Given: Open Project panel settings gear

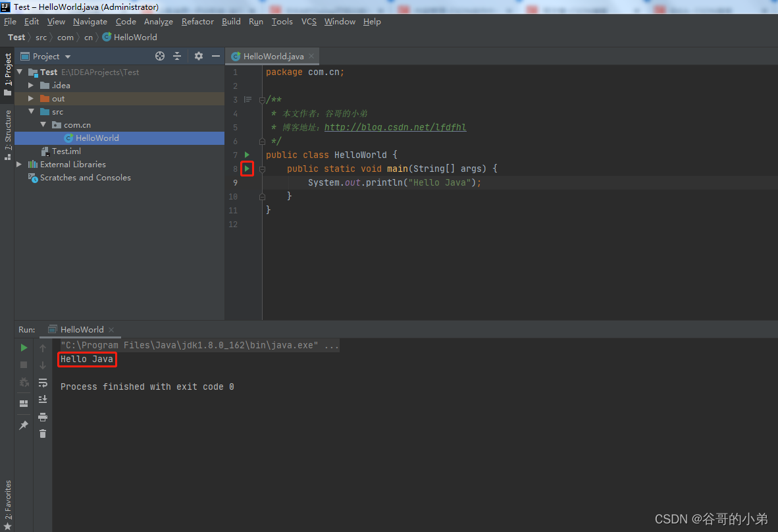Looking at the screenshot, I should [x=199, y=56].
